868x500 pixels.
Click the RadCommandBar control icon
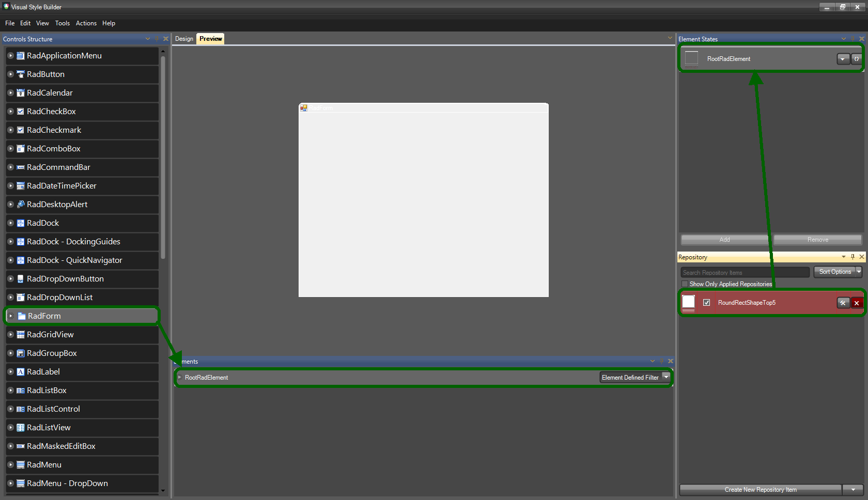tap(21, 167)
